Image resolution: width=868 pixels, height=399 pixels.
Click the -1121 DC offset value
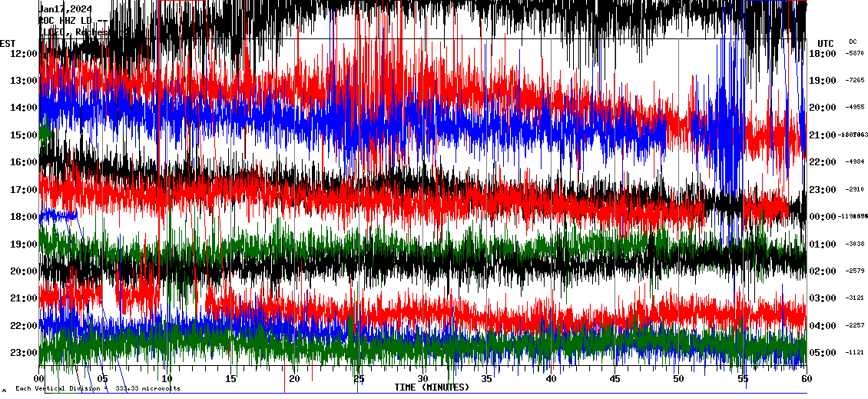(855, 353)
